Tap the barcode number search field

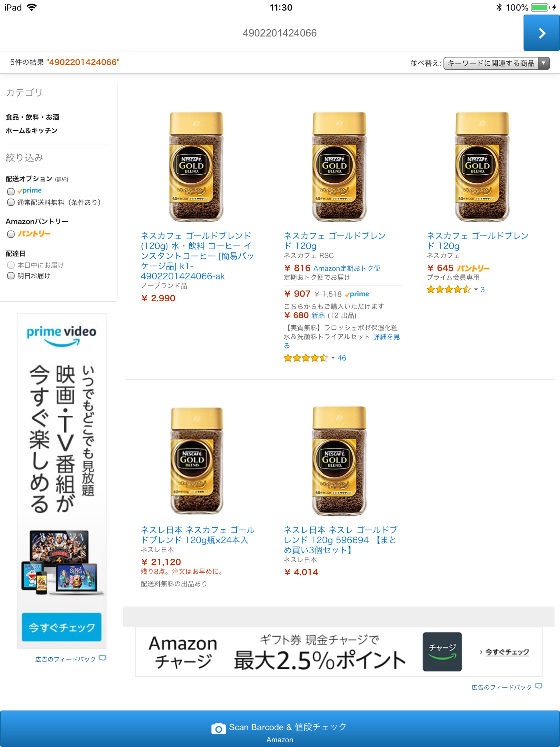click(280, 33)
